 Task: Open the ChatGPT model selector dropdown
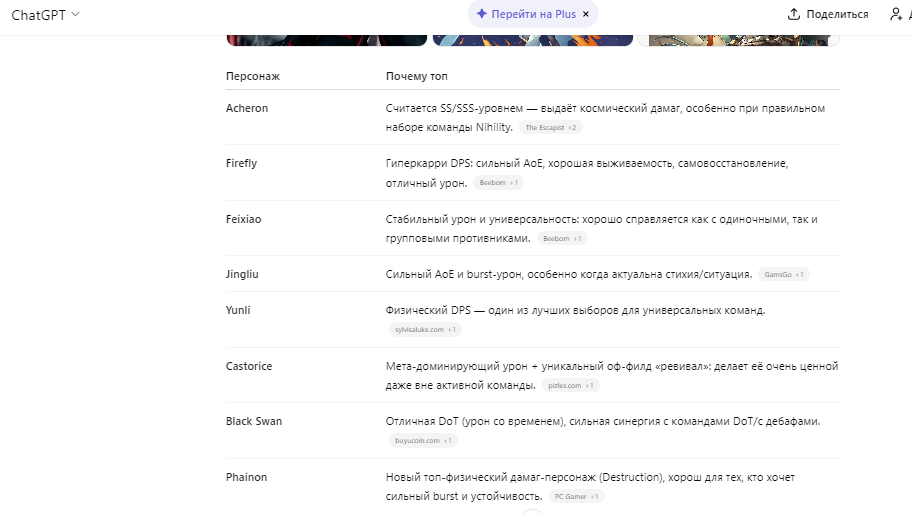[x=45, y=14]
